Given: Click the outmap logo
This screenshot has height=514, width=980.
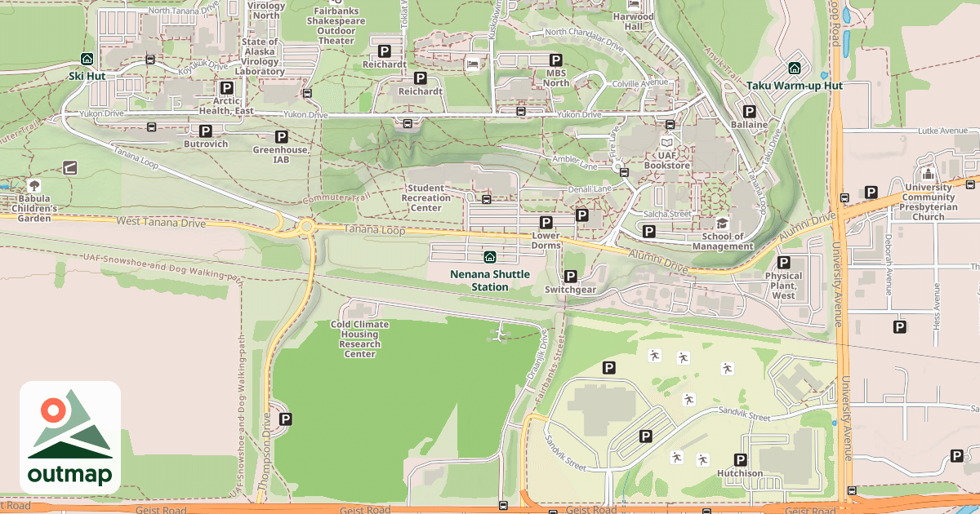Looking at the screenshot, I should pos(70,437).
